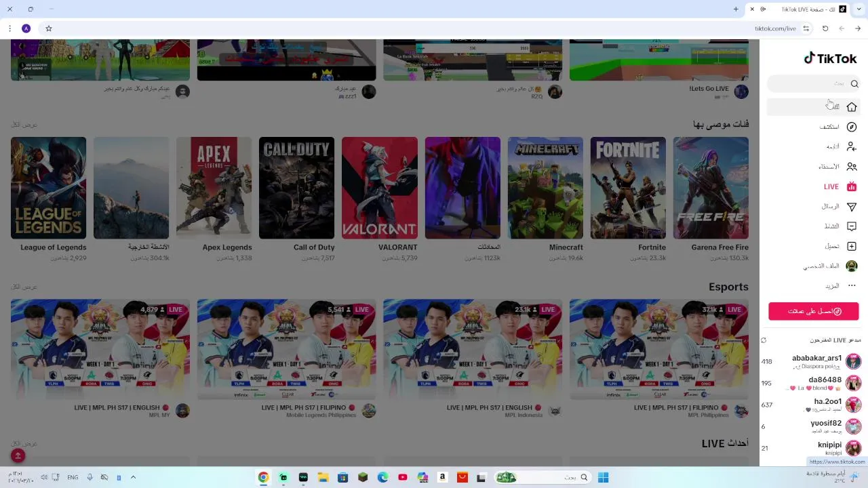Screen dimensions: 868x488
Task: Reload the page in browser
Action: click(x=825, y=28)
